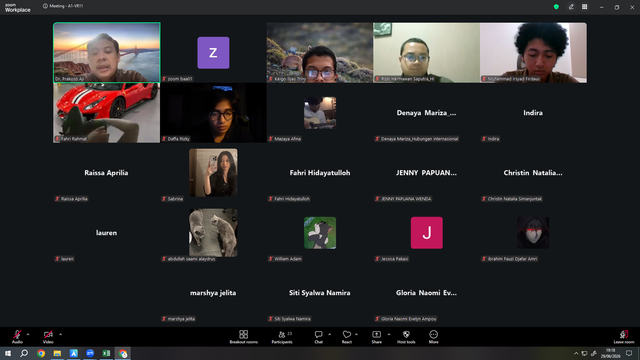Open the gallery view layout grid icon
Image resolution: width=640 pixels, height=360 pixels.
click(584, 7)
